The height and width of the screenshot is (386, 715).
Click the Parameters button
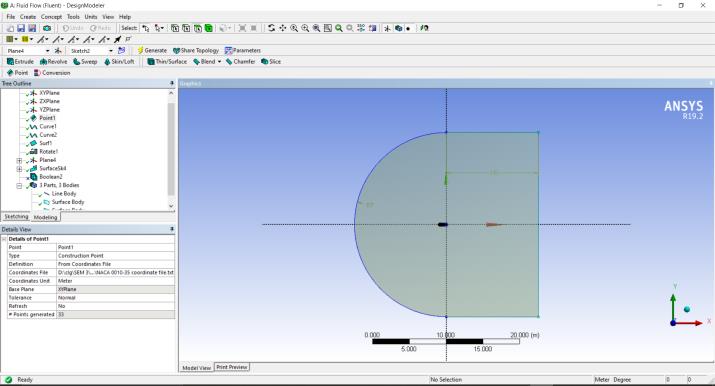click(243, 51)
